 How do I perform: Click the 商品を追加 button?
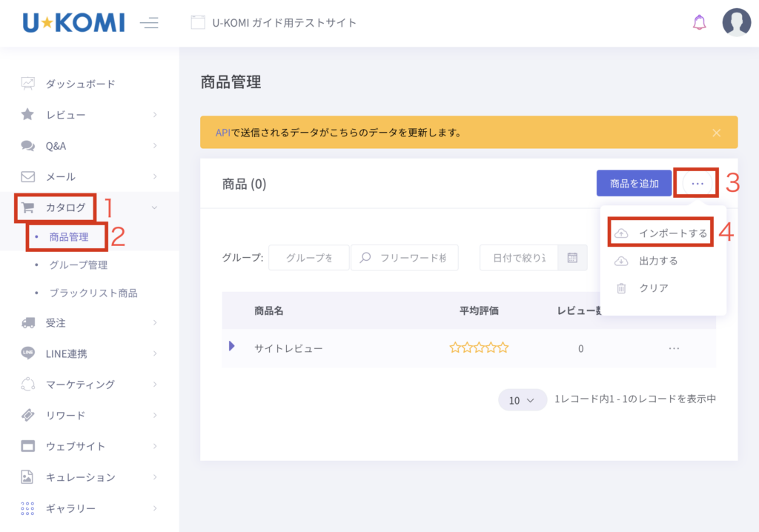pos(634,183)
